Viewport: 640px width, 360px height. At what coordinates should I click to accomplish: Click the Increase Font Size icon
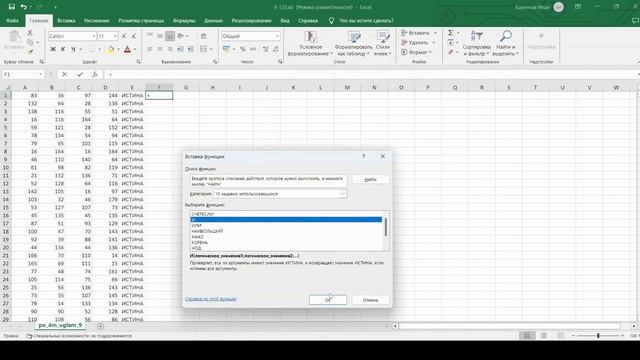click(x=124, y=36)
